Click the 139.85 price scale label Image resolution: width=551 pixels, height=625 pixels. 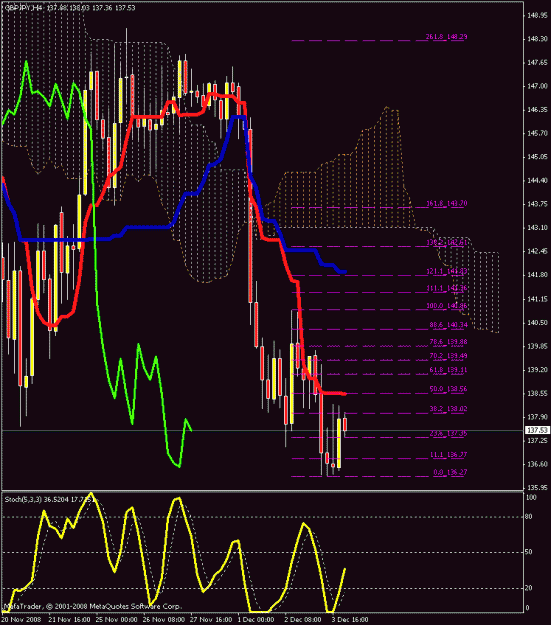click(537, 346)
